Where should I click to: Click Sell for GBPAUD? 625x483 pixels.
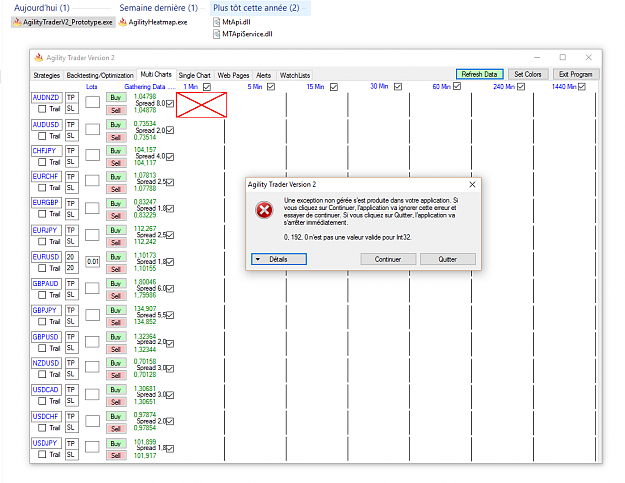coord(116,296)
